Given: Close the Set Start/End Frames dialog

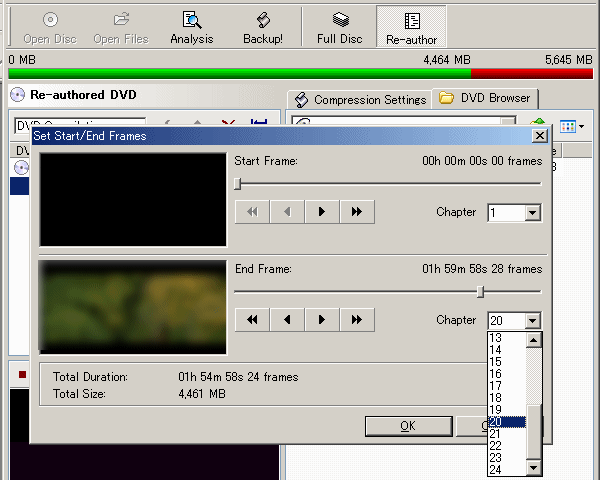Looking at the screenshot, I should click(x=539, y=136).
